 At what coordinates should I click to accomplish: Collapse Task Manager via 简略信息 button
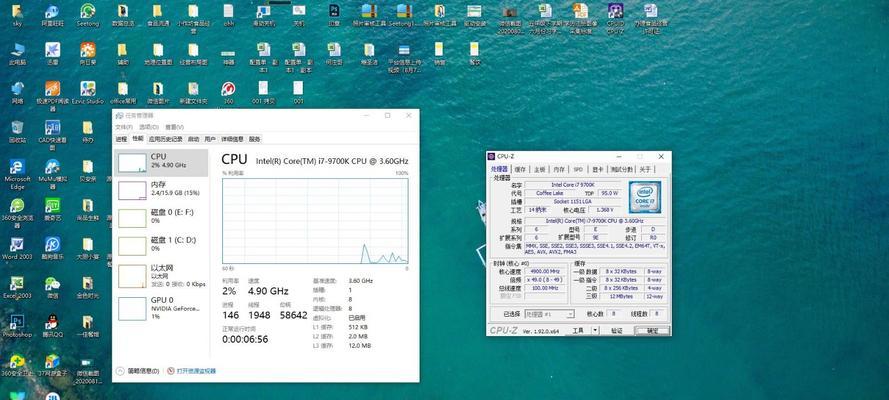[138, 371]
